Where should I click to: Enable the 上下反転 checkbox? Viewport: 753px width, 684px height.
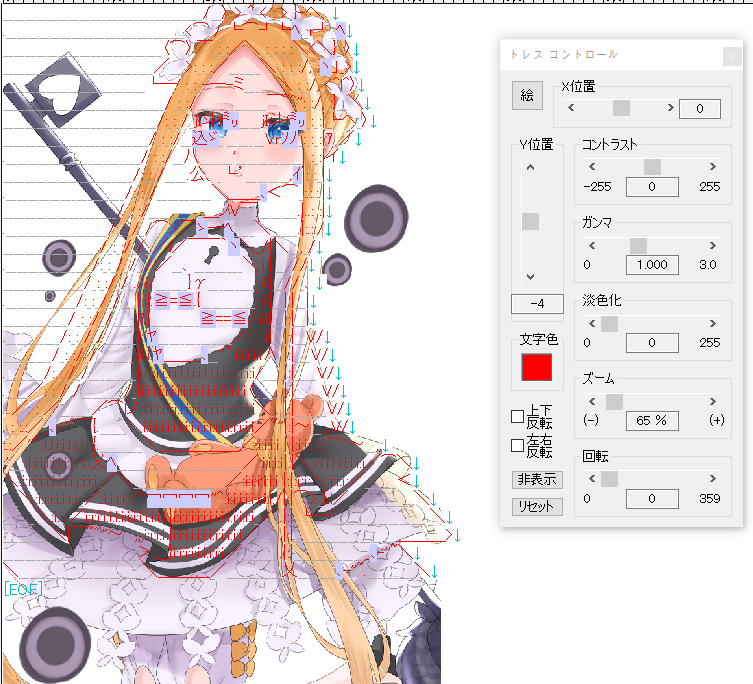[517, 416]
